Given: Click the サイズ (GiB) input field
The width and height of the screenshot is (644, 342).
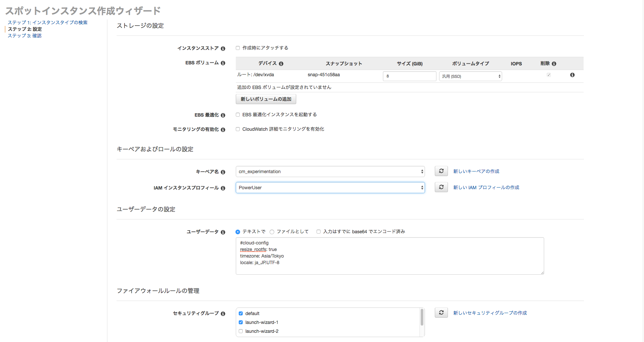Looking at the screenshot, I should coord(410,76).
